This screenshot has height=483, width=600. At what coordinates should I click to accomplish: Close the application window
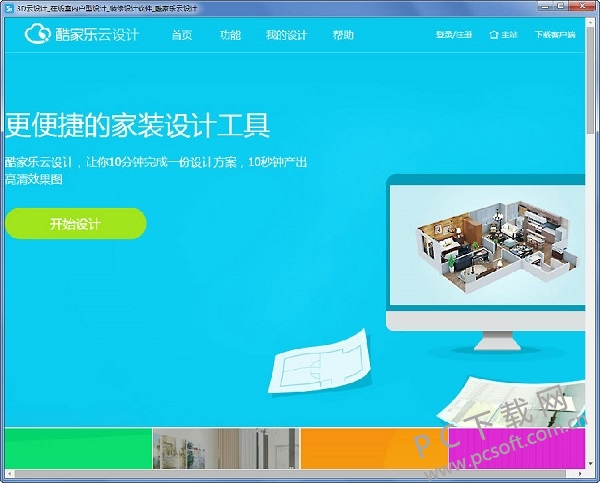[583, 6]
